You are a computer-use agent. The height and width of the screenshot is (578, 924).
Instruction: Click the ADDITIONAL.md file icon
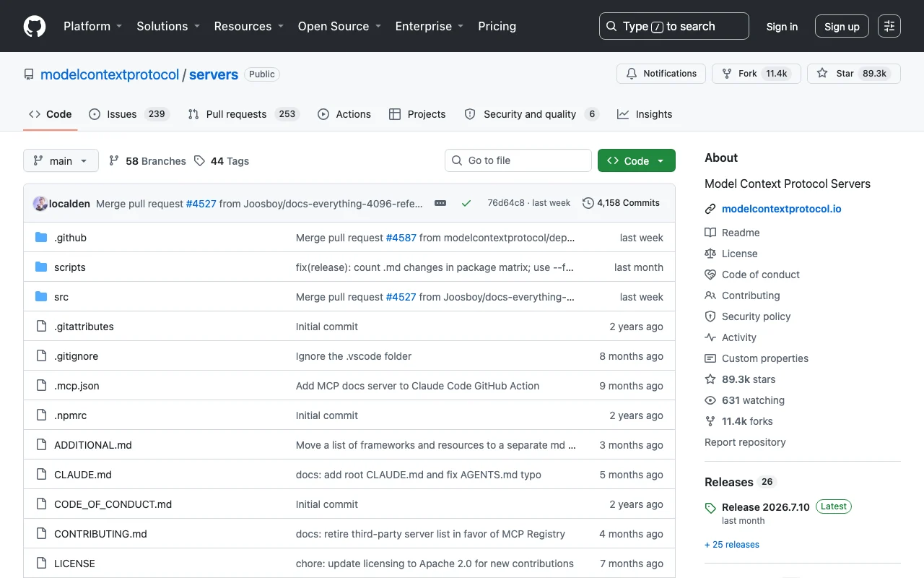click(41, 445)
